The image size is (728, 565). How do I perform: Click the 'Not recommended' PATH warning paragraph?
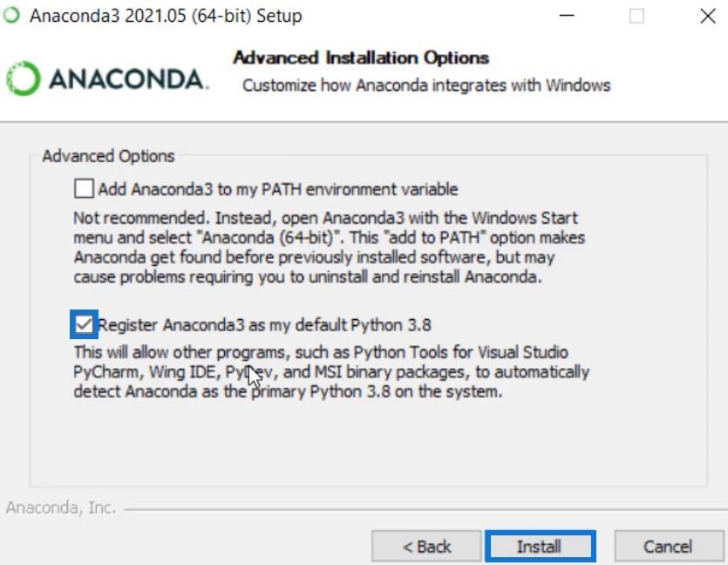[329, 248]
